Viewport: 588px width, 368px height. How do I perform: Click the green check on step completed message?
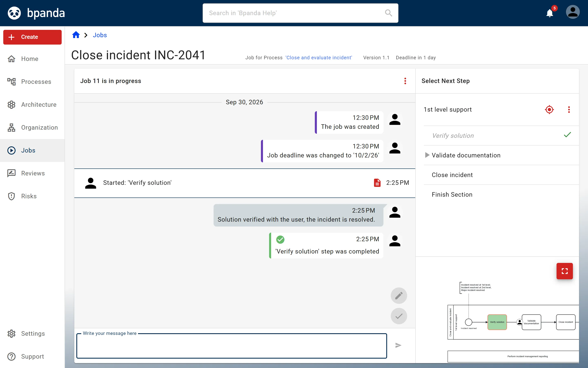coord(280,239)
